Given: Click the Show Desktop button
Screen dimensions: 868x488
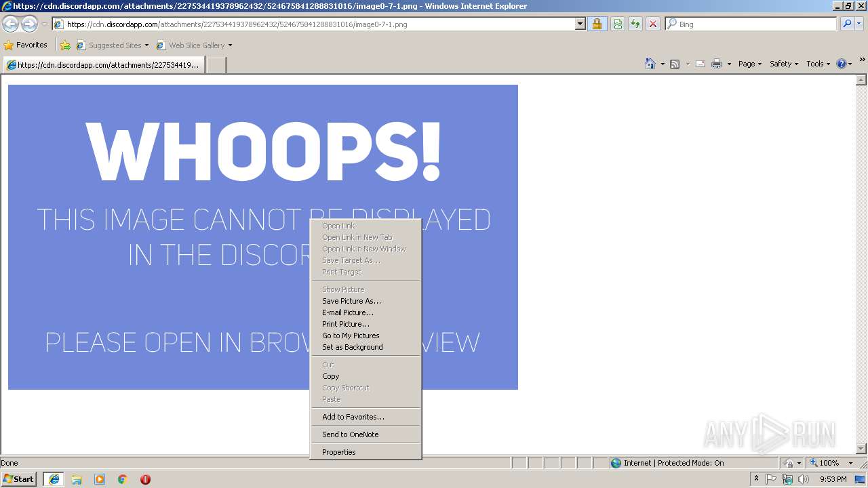Looking at the screenshot, I should point(861,479).
